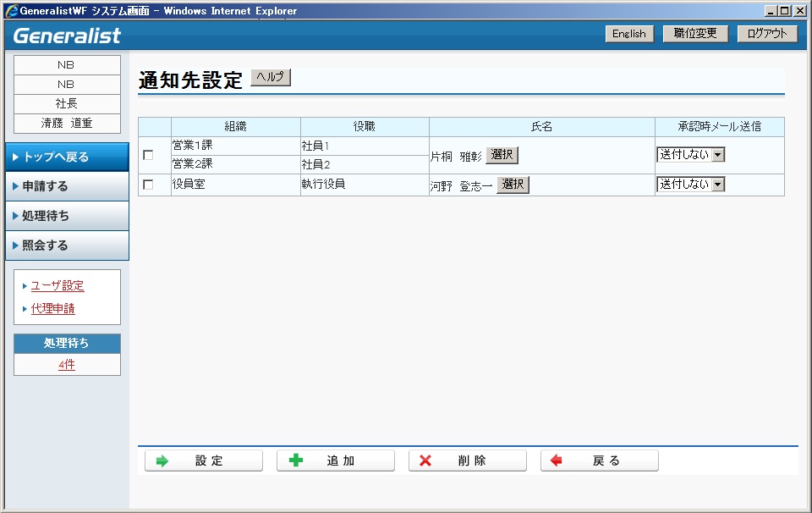Open the ユーザ設定 link
This screenshot has width=812, height=513.
click(x=58, y=286)
